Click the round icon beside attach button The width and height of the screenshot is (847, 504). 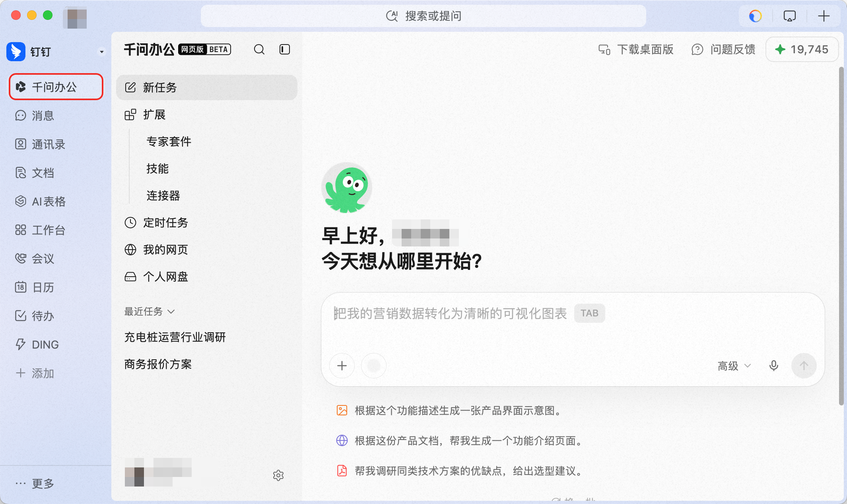tap(374, 366)
